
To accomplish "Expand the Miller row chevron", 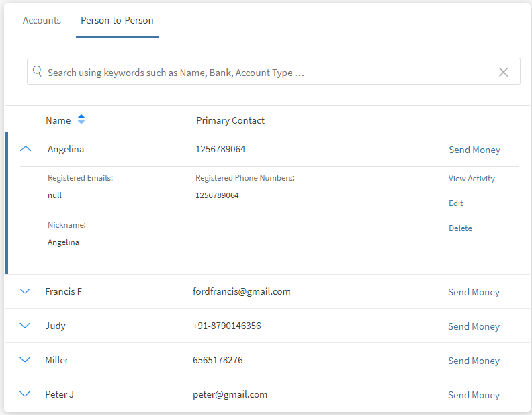I will (x=26, y=360).
